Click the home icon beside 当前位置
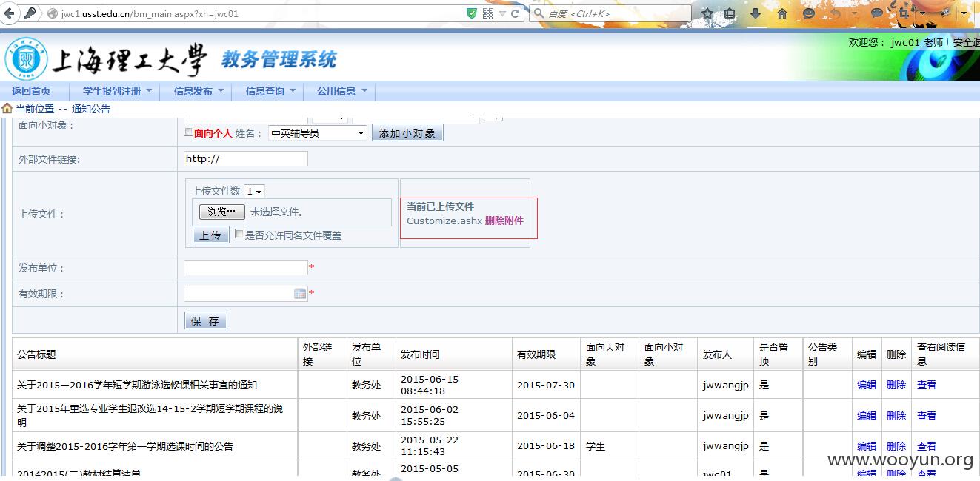The height and width of the screenshot is (481, 980). coord(7,109)
